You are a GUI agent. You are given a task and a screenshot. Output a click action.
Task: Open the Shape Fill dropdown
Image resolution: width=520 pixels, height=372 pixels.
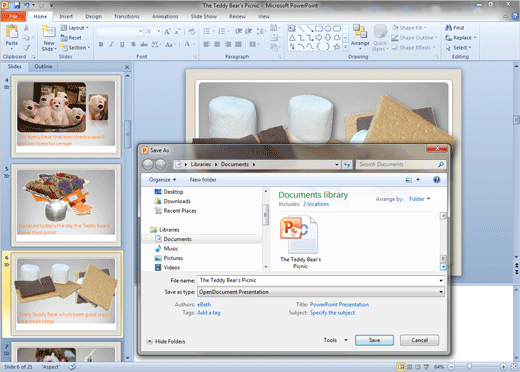[x=409, y=28]
